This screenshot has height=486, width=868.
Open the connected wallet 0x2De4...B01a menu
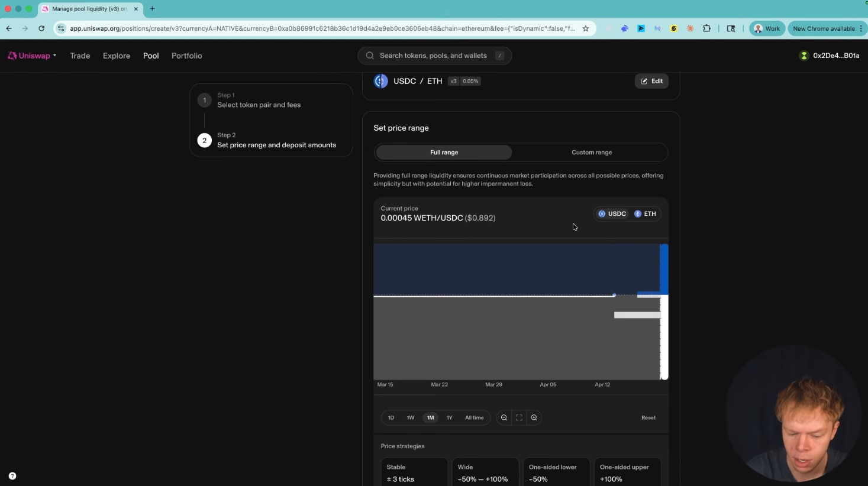[829, 56]
